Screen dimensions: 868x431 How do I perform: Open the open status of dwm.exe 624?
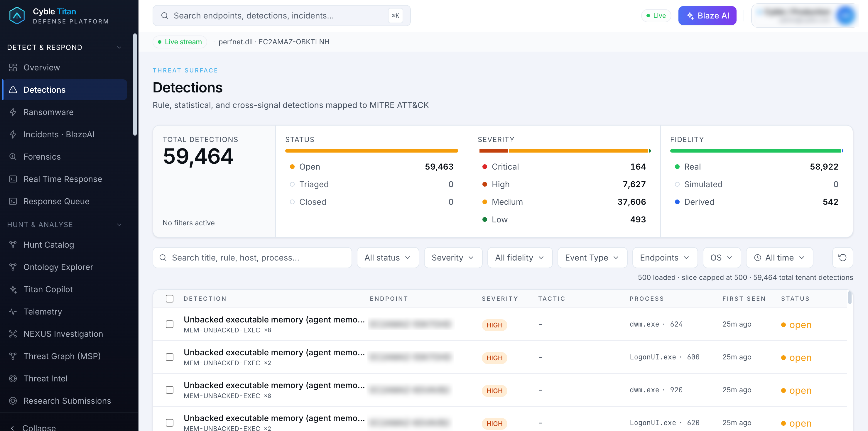click(x=796, y=324)
